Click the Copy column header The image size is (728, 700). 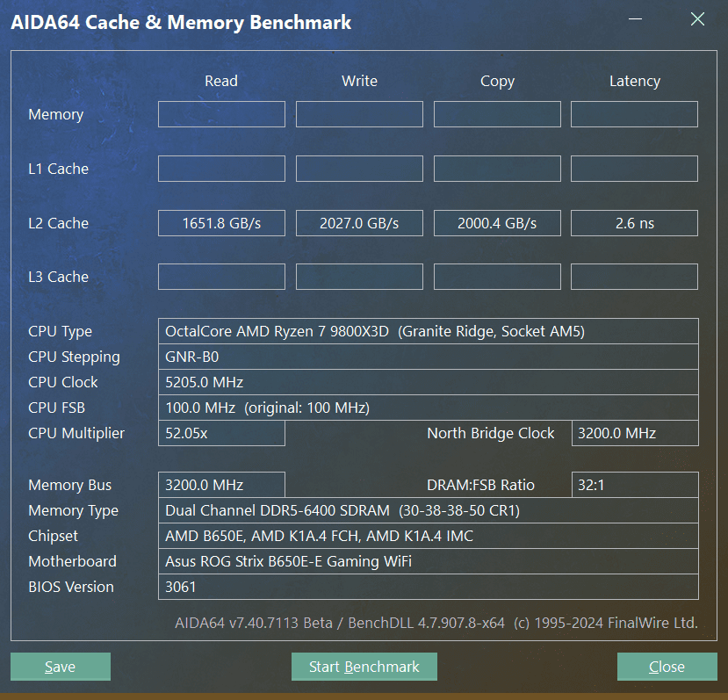point(497,82)
